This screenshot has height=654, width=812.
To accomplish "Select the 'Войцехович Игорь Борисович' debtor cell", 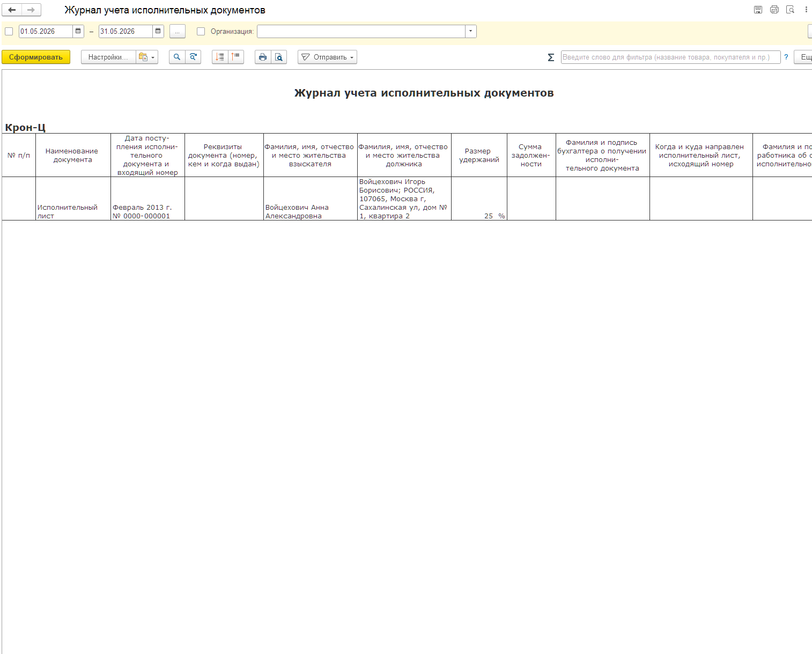I will pos(404,199).
